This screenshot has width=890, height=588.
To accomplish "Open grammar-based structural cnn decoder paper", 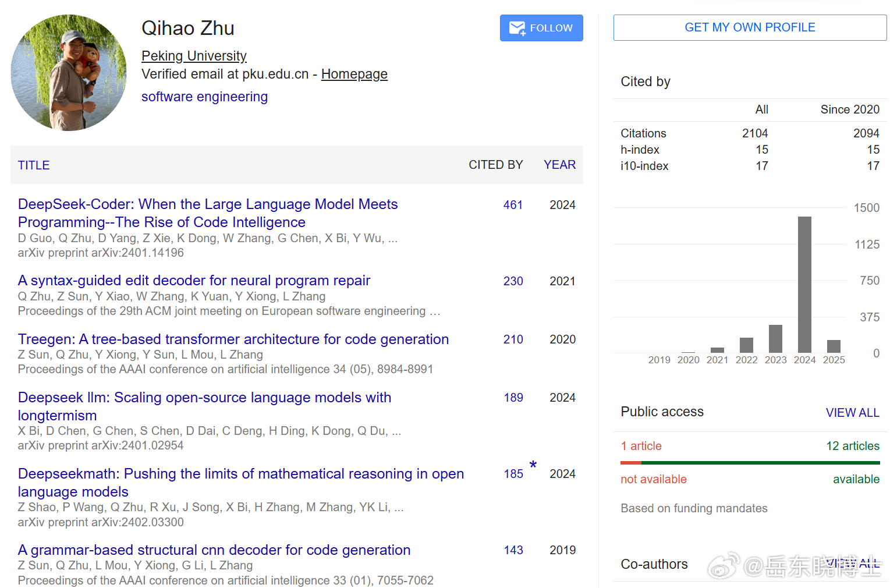I will pos(214,550).
